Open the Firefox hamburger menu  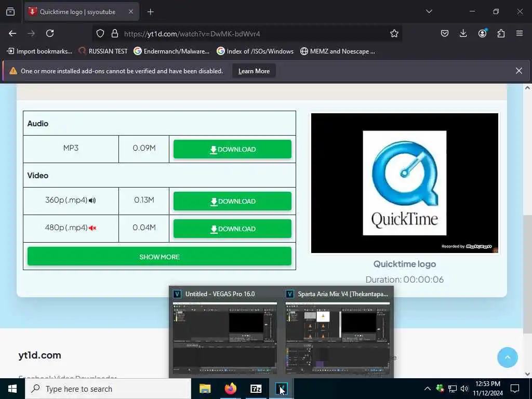click(x=520, y=33)
